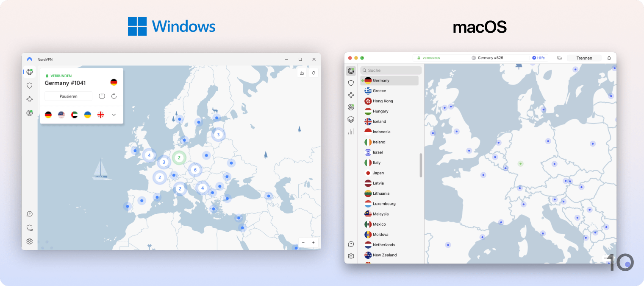Viewport: 644px width, 286px height.
Task: Open the Hilfe link in macOS title bar
Action: click(x=539, y=58)
